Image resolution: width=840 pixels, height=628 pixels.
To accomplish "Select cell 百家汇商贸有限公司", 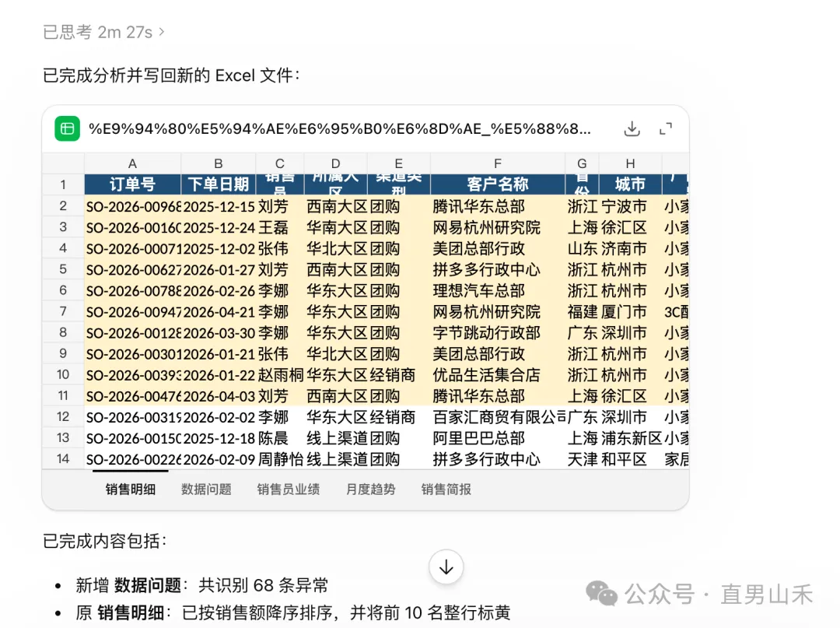I will point(498,417).
